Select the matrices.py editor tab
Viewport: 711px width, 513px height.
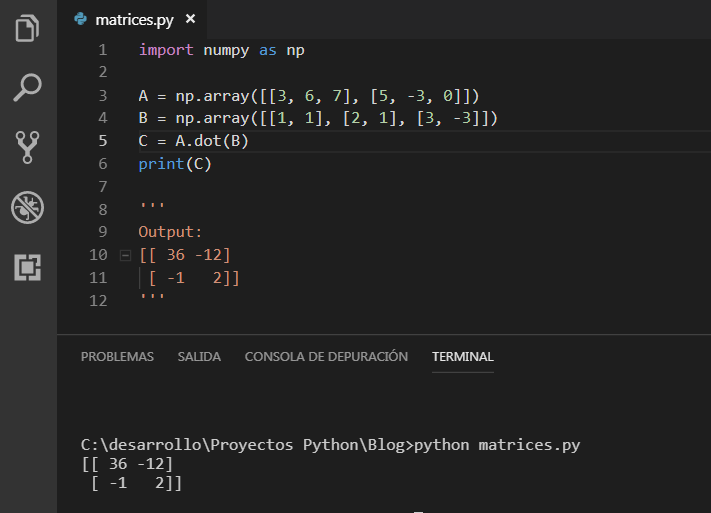coord(132,20)
